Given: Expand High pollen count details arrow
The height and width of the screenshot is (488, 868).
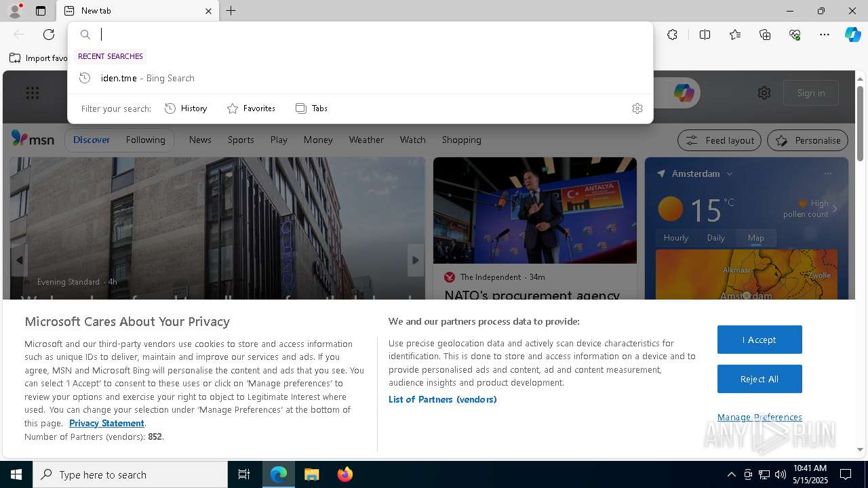Looking at the screenshot, I should 835,209.
